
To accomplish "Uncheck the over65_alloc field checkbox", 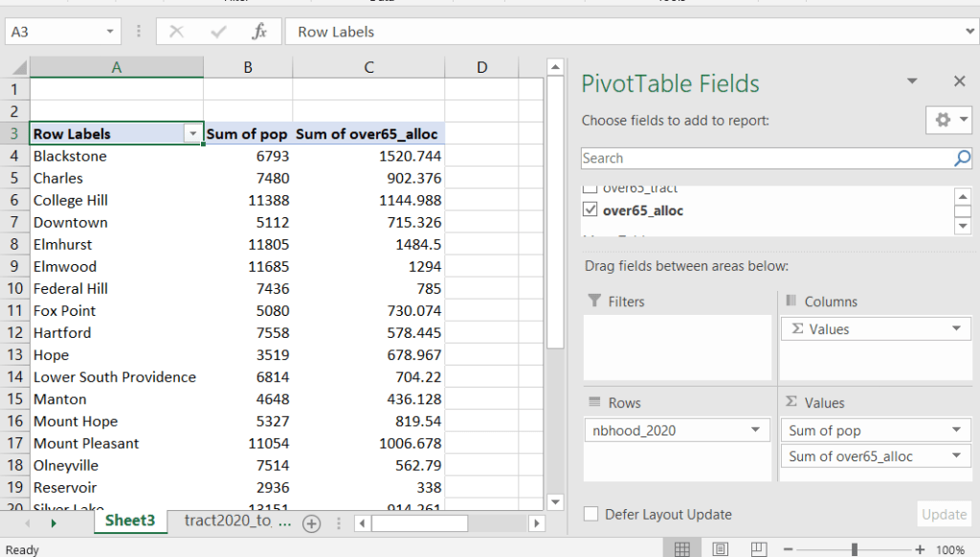I will [x=590, y=211].
